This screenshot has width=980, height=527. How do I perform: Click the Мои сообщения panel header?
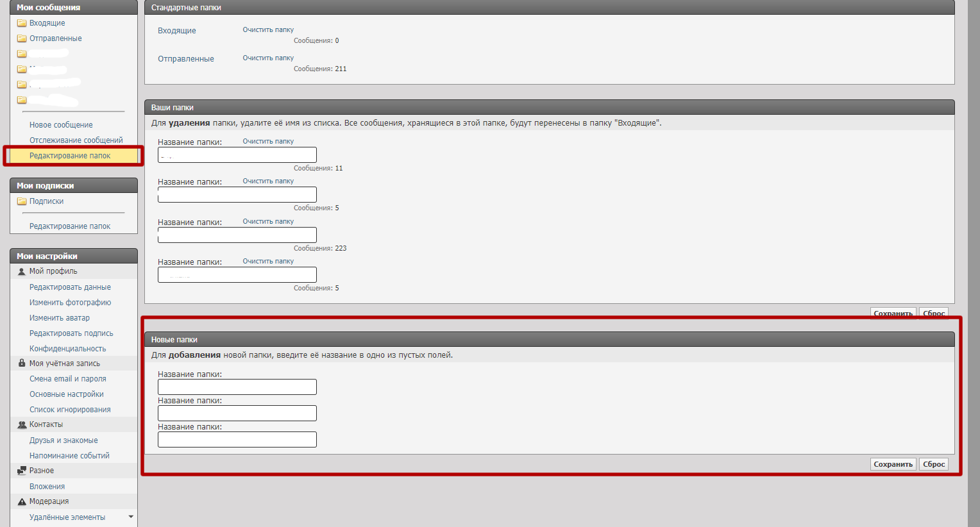74,8
